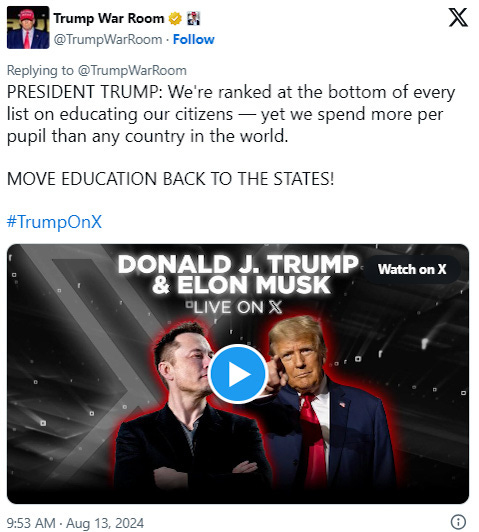Open the Trump War Room display name
Image resolution: width=479 pixels, height=532 pixels.
pyautogui.click(x=109, y=18)
